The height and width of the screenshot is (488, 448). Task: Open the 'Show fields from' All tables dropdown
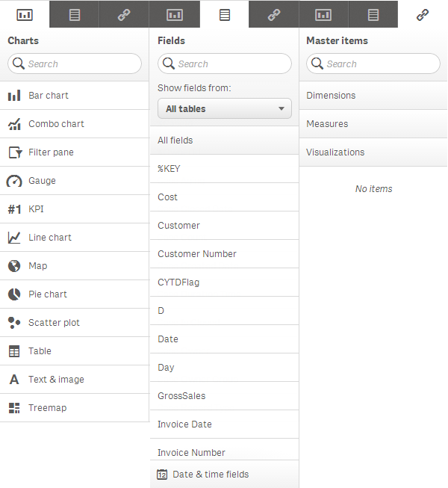click(224, 109)
